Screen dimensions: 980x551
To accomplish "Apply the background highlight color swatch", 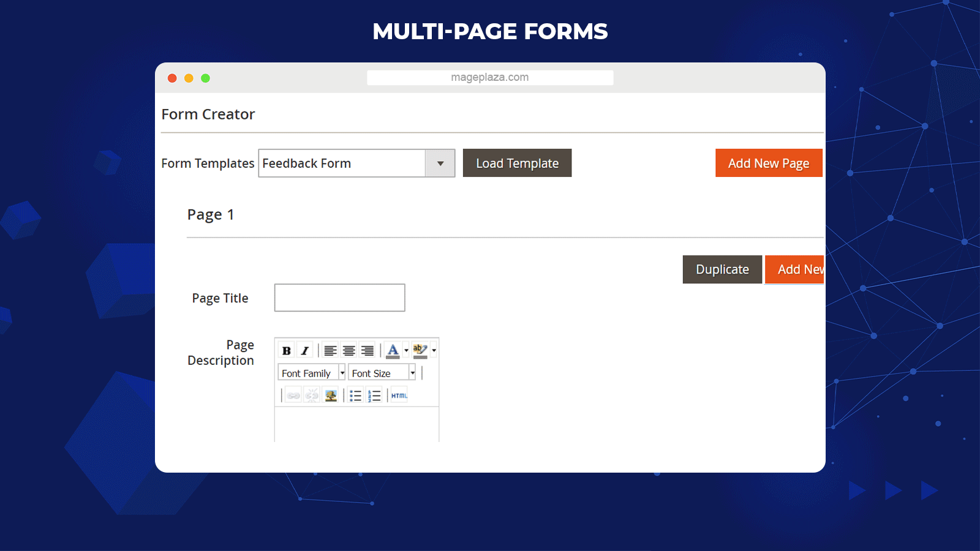I will (420, 351).
